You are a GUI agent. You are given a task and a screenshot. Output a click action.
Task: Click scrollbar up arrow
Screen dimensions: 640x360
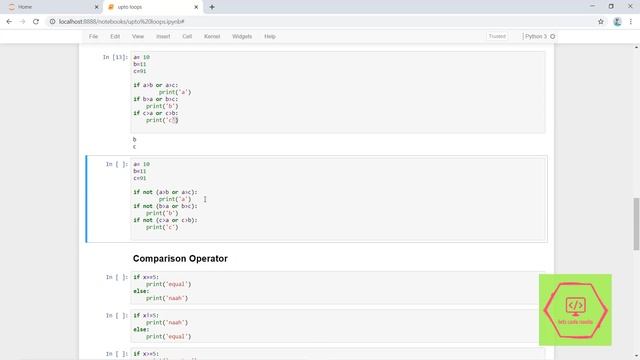636,47
